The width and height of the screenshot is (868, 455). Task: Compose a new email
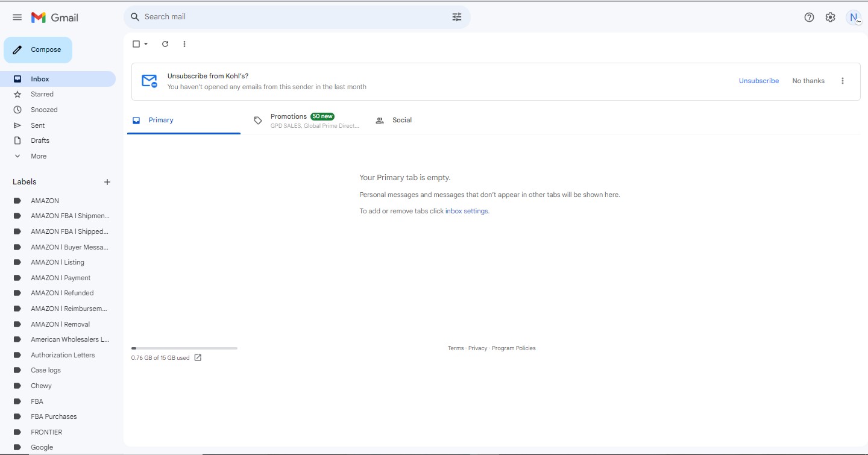tap(38, 50)
